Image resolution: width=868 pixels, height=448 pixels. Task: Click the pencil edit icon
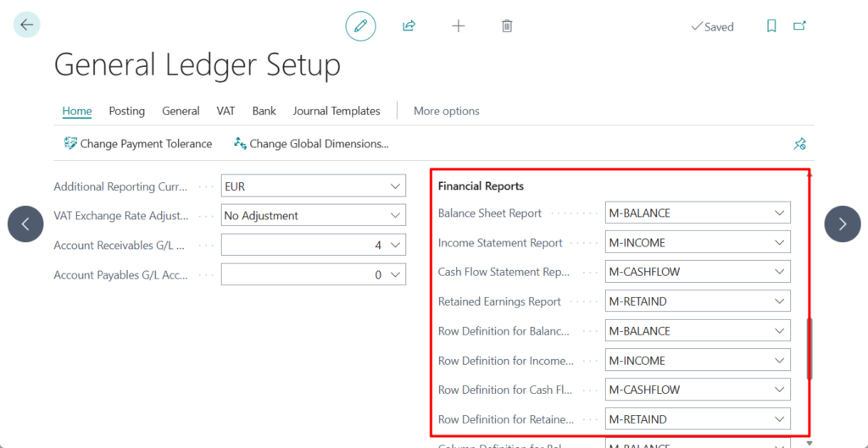point(360,26)
